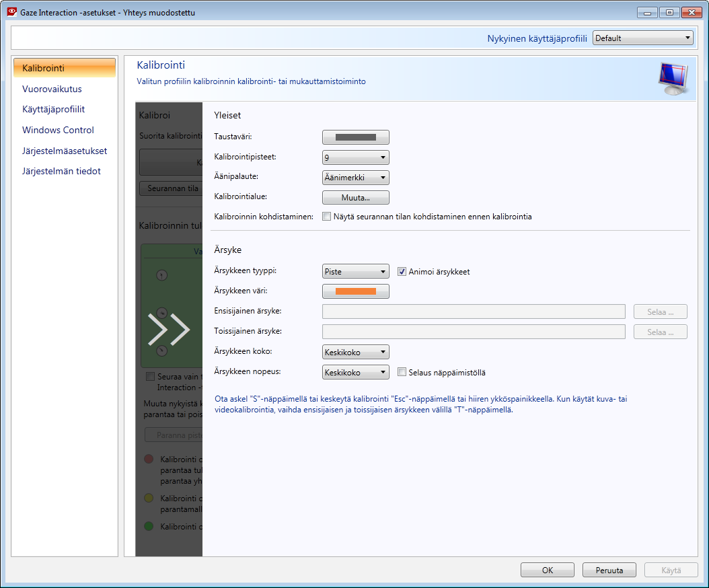Click the Toissijainen ärsyke path field
This screenshot has height=588, width=709.
(x=474, y=332)
